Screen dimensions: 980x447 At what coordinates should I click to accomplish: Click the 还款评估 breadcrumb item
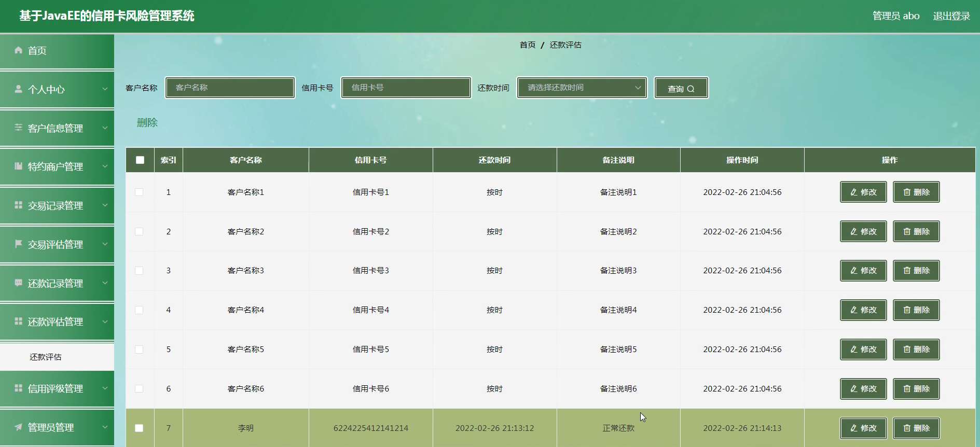click(x=565, y=45)
